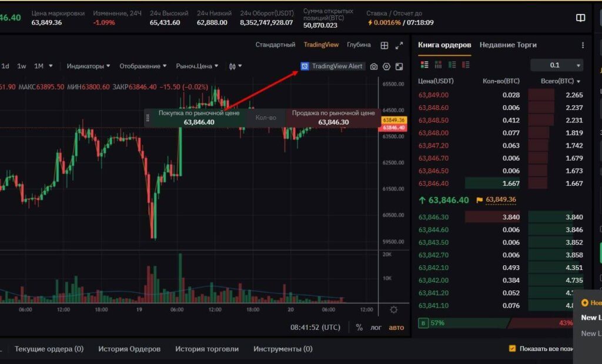
Task: Expand the Индикаторы dropdown
Action: point(88,66)
